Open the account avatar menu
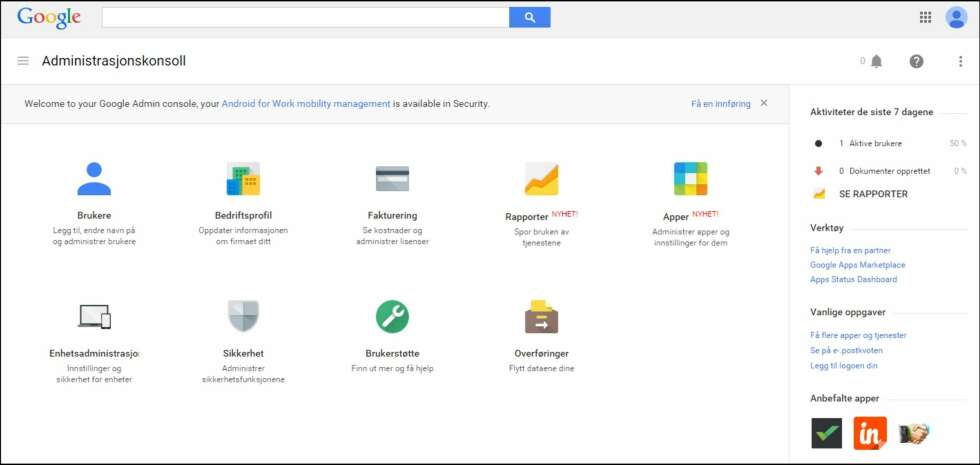Screen dimensions: 980x465 point(956,18)
